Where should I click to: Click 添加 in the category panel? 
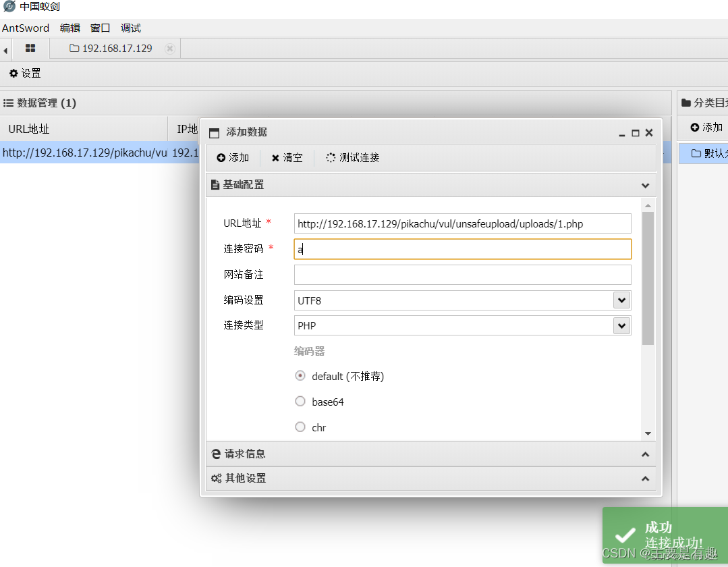[706, 128]
